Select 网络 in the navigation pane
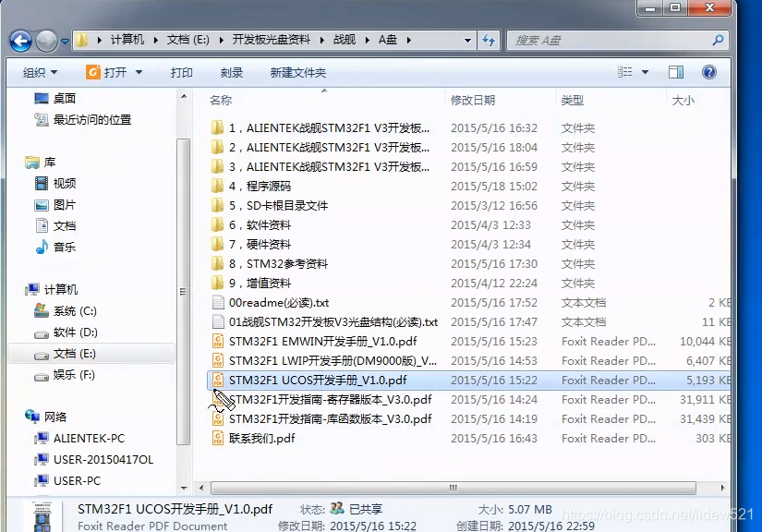762x532 pixels. point(55,417)
